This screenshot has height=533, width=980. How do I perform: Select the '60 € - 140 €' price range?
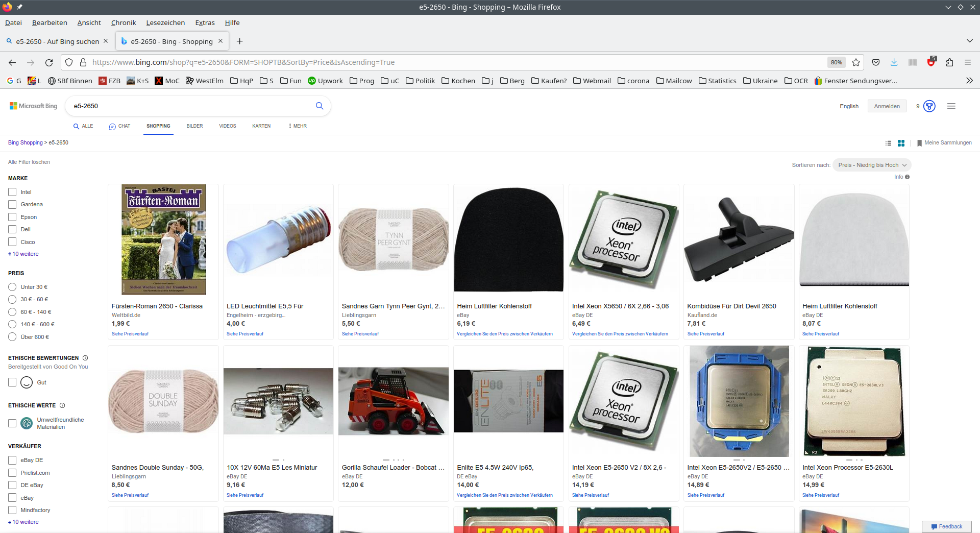point(12,312)
